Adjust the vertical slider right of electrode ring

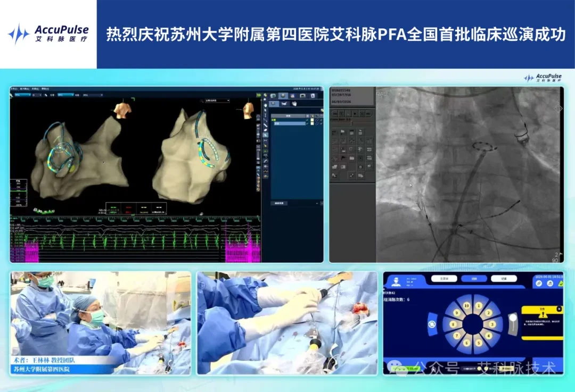tap(513, 324)
